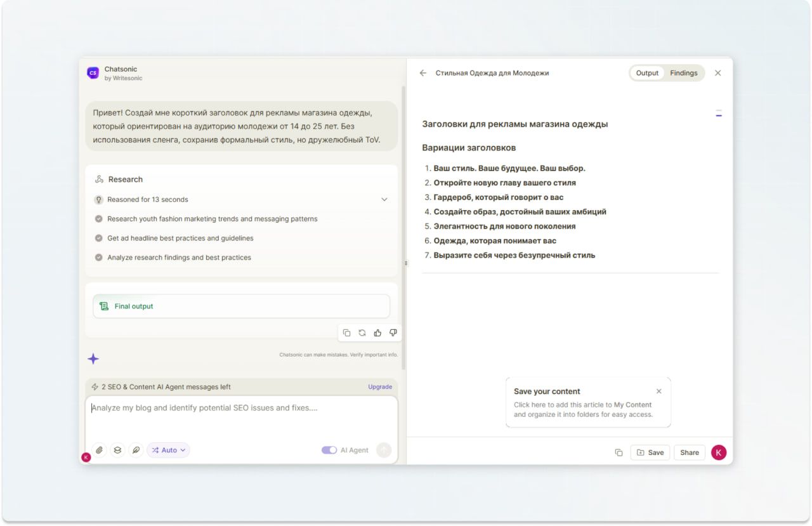Click headline "Элегантность для нового поколения"
This screenshot has height=526, width=812.
tap(505, 227)
